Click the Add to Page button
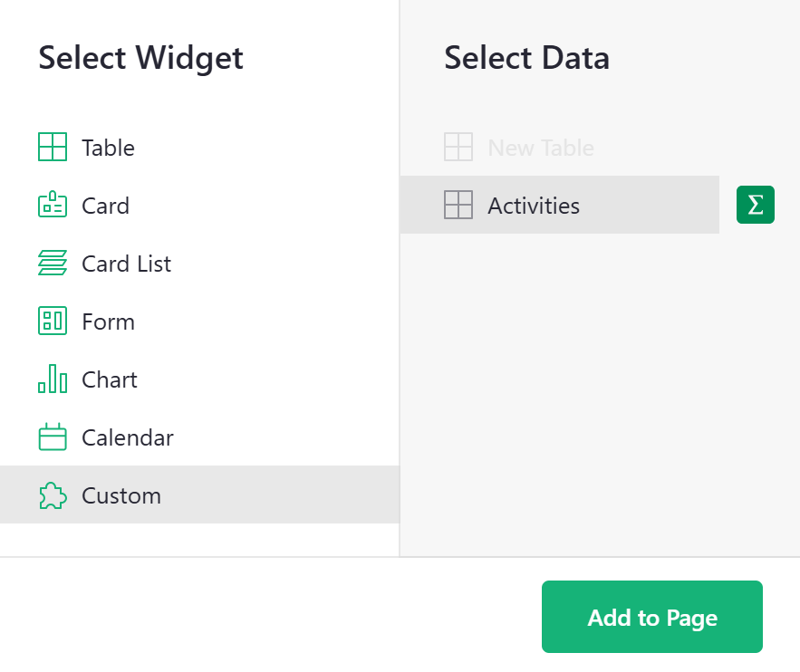This screenshot has height=672, width=800. [651, 617]
